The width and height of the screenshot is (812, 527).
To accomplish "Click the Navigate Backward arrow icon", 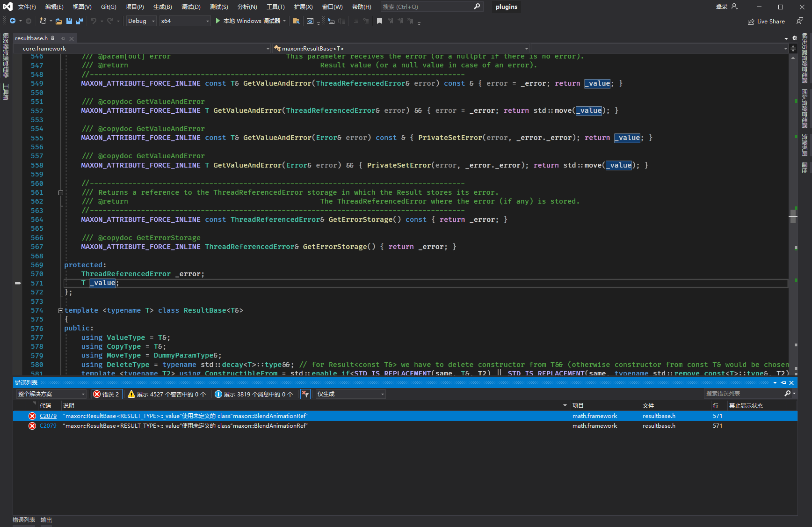I will pyautogui.click(x=13, y=21).
